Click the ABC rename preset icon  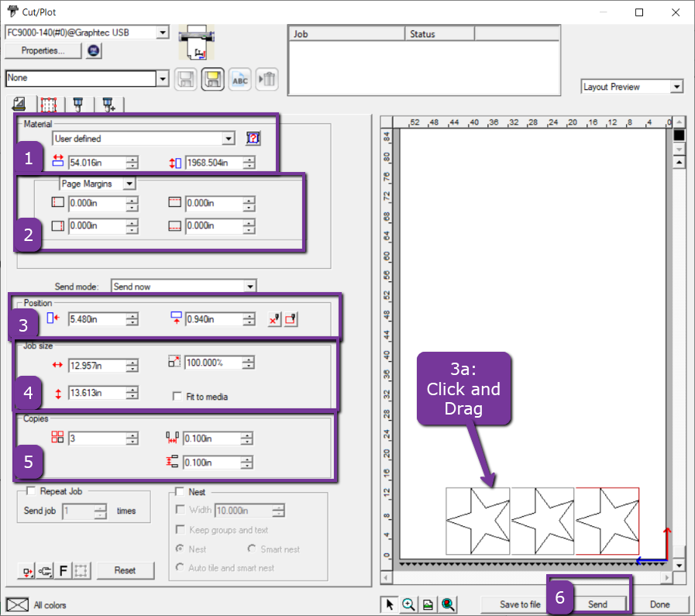(239, 79)
